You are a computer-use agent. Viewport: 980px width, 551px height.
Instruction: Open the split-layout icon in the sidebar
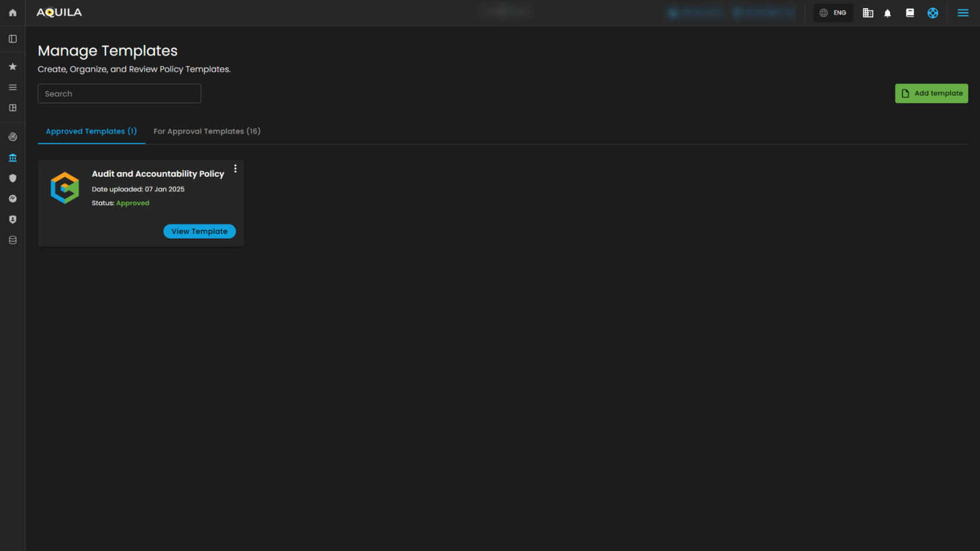point(12,108)
